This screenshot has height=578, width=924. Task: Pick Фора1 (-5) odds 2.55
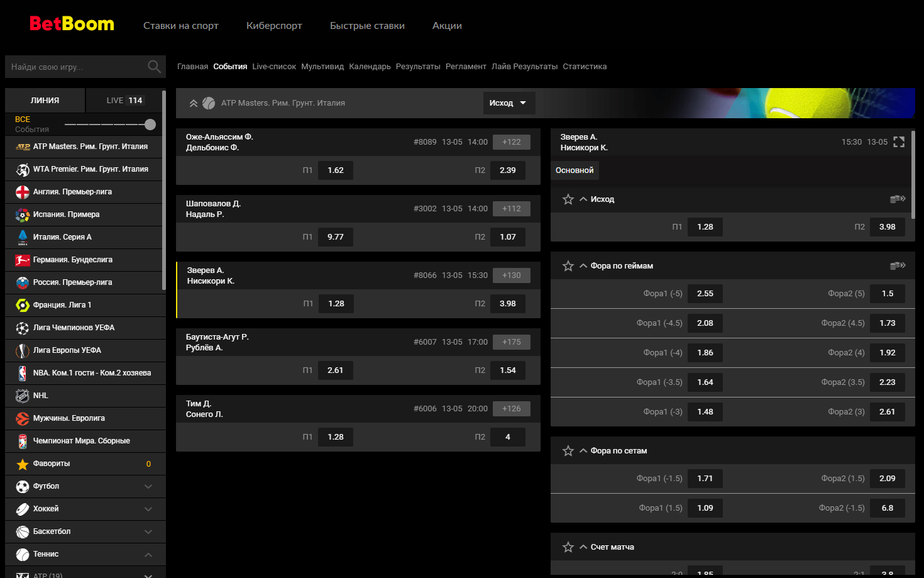point(705,294)
